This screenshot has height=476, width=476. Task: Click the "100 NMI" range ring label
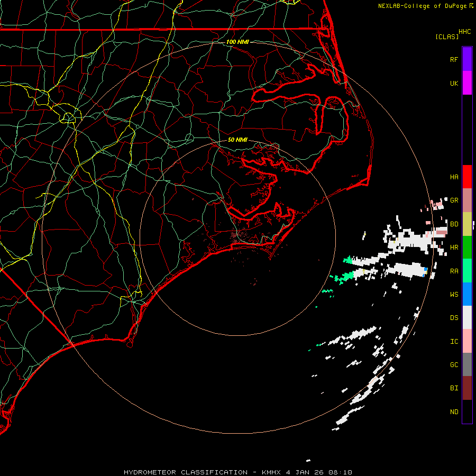(237, 42)
